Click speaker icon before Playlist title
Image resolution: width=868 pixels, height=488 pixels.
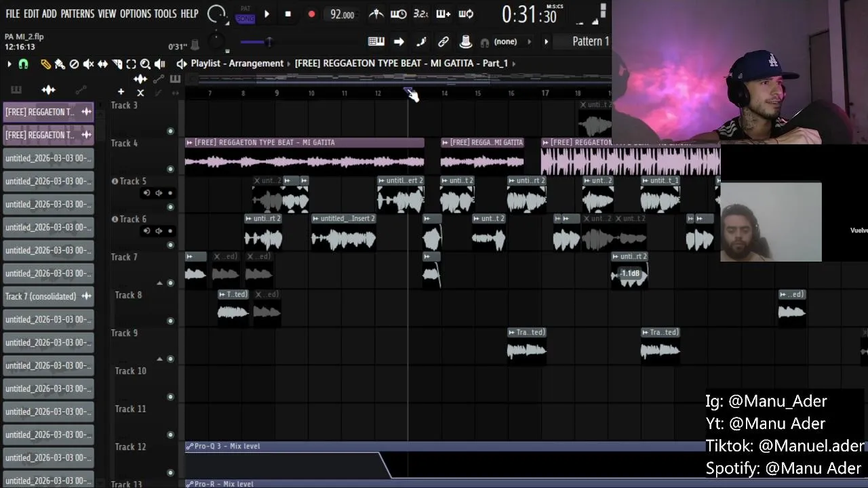tap(182, 64)
